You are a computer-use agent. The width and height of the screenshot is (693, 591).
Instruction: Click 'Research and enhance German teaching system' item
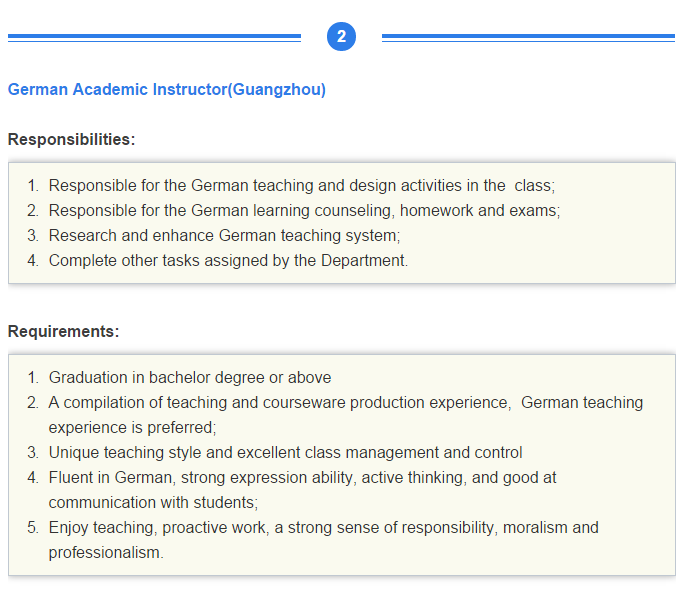pos(225,236)
